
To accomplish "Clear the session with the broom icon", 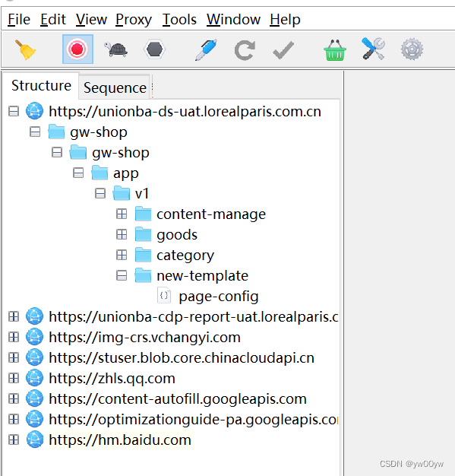I will click(x=26, y=49).
